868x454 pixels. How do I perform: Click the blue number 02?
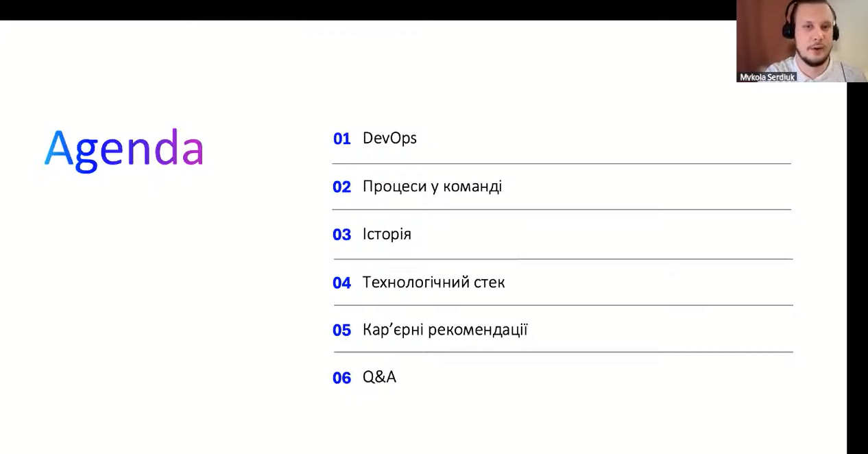[x=341, y=187]
